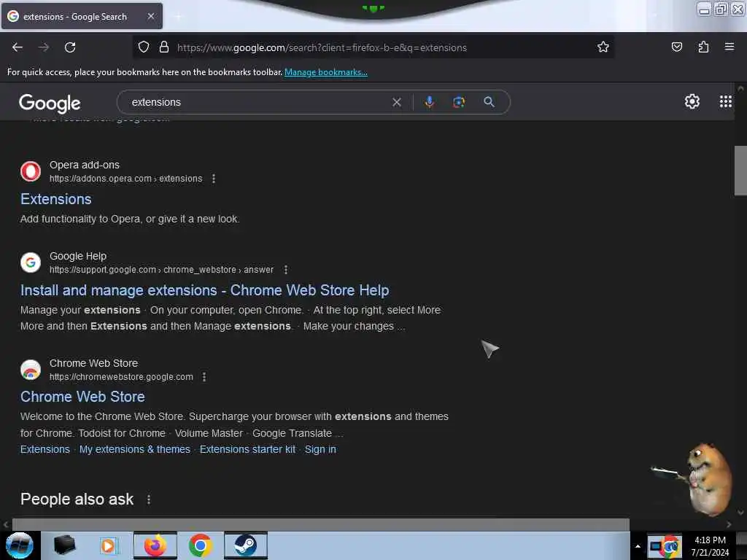Open the Firefox hamburger application menu
The width and height of the screenshot is (747, 560).
click(x=729, y=47)
